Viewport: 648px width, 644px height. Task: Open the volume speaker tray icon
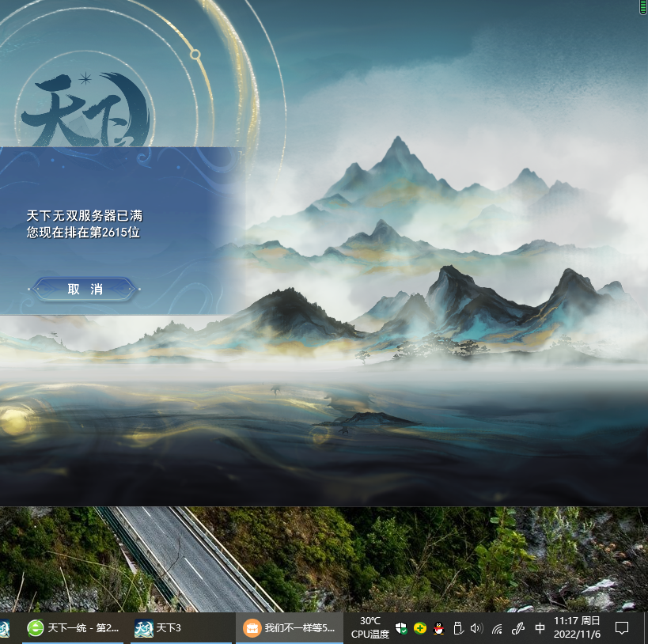(x=476, y=628)
